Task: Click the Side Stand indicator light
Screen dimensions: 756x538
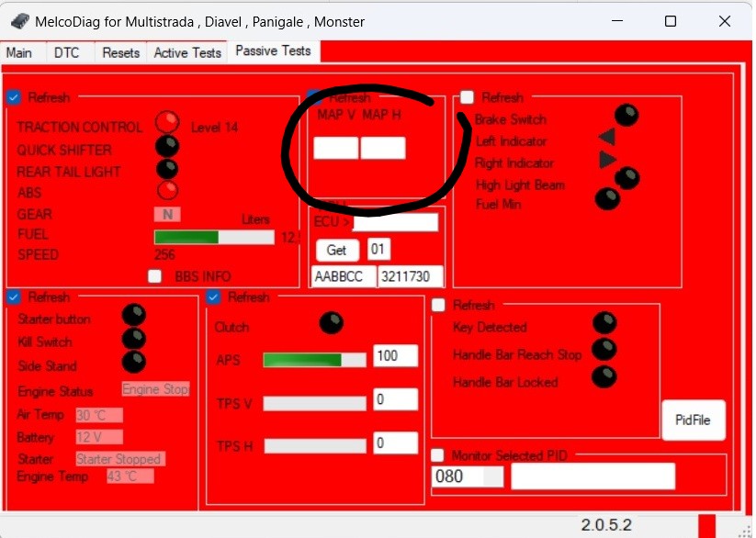Action: pyautogui.click(x=134, y=362)
